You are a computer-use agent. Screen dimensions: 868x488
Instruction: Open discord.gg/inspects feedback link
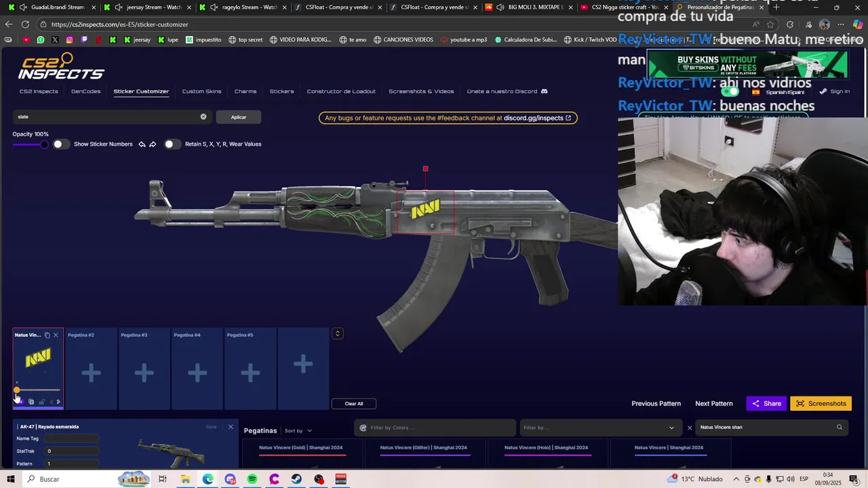coord(537,118)
